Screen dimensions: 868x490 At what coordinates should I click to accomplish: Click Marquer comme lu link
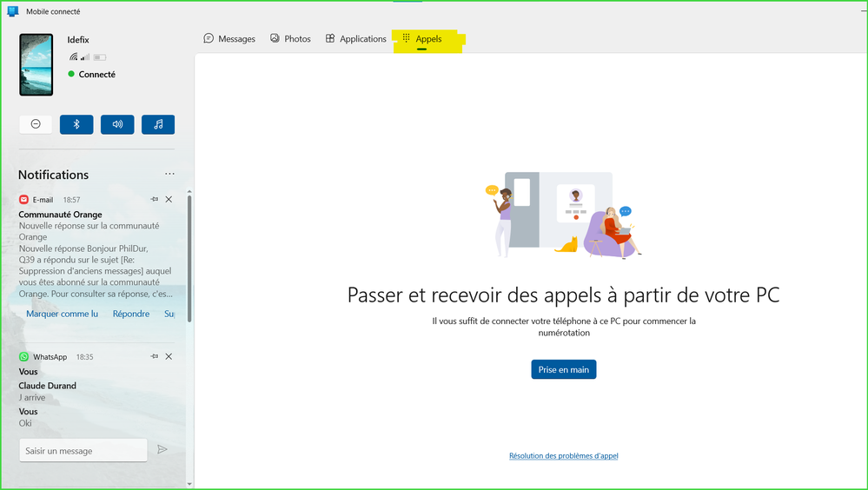pyautogui.click(x=62, y=314)
